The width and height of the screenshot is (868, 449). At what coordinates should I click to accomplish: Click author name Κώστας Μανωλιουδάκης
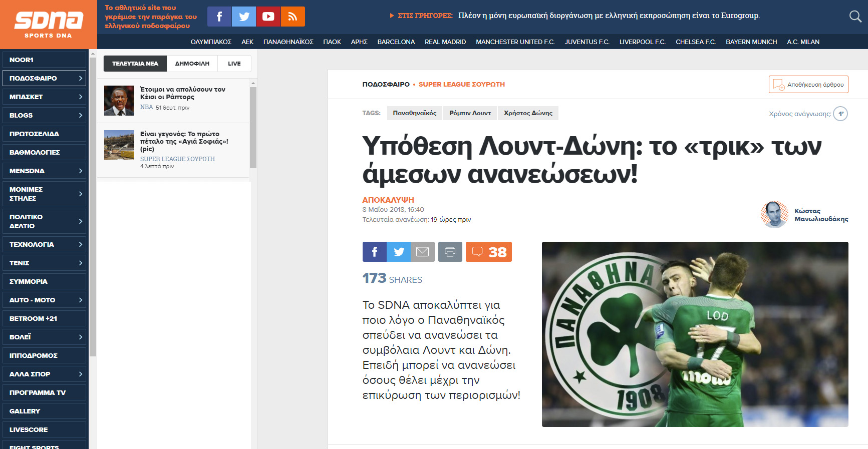click(821, 215)
